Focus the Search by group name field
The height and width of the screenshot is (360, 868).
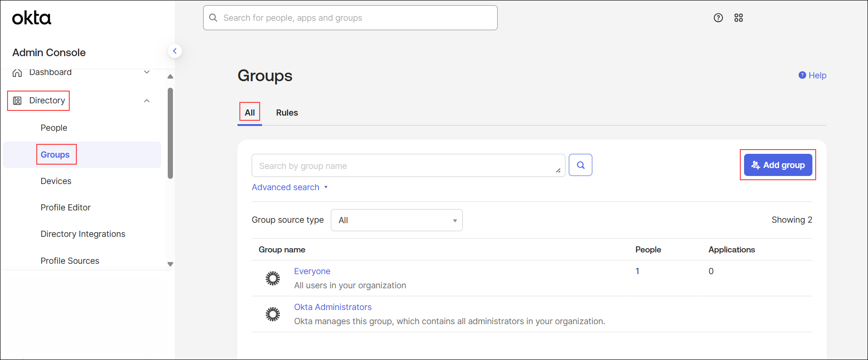click(x=408, y=166)
